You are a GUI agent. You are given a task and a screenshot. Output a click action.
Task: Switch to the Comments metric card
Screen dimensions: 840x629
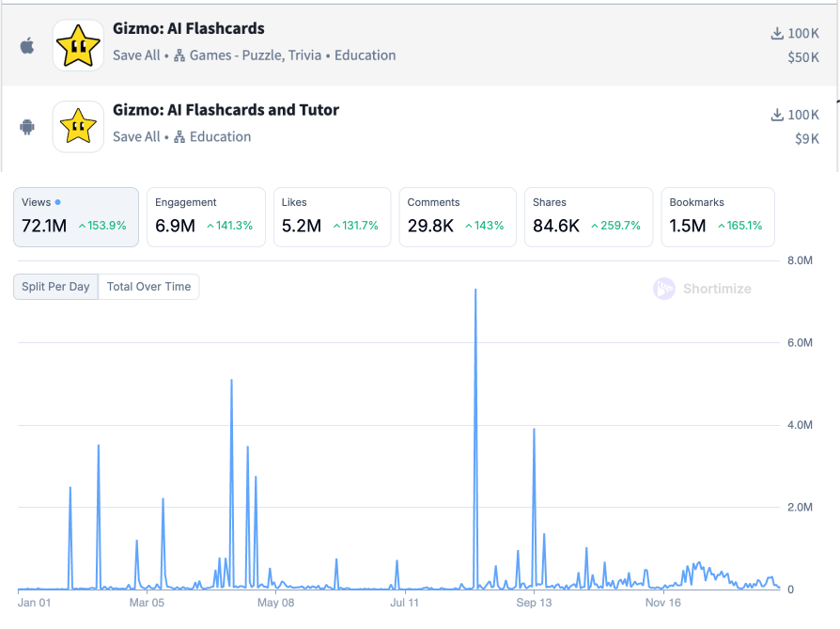coord(458,217)
